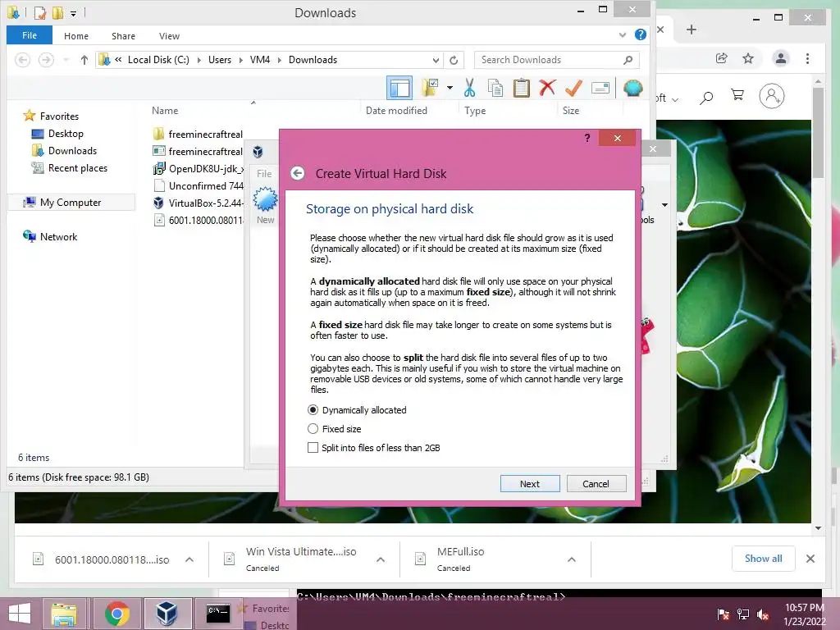Click the Rename toolbar icon
Screen dimensions: 840x630
[x=600, y=88]
